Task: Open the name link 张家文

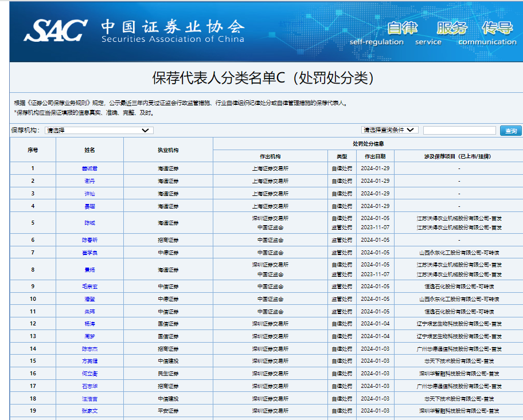Action: point(89,411)
